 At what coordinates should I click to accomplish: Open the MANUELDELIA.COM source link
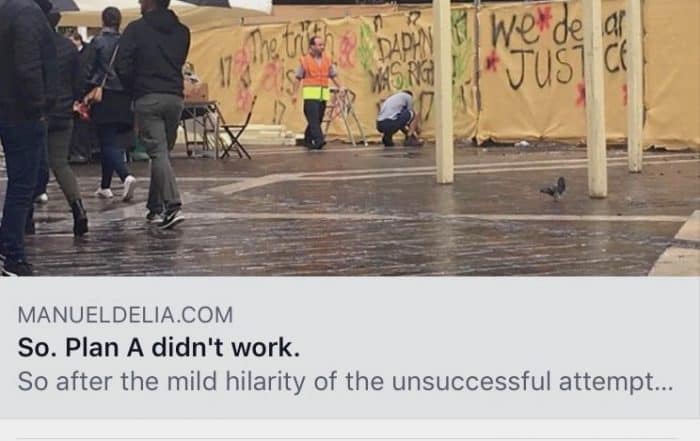(x=125, y=315)
